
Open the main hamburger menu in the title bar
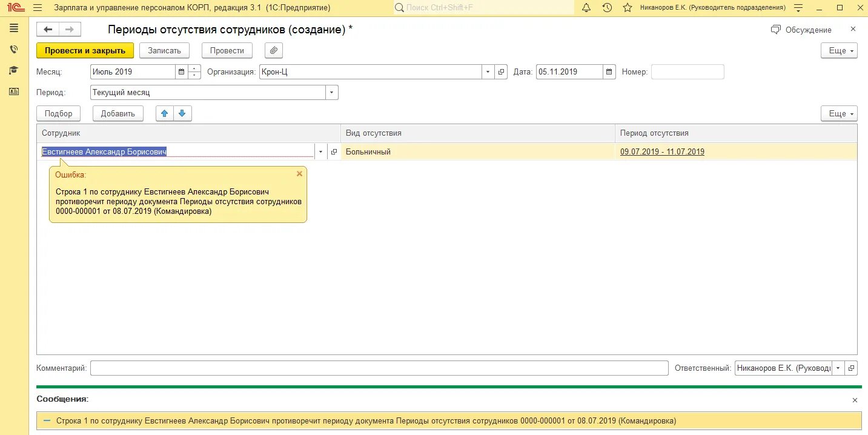tap(38, 8)
